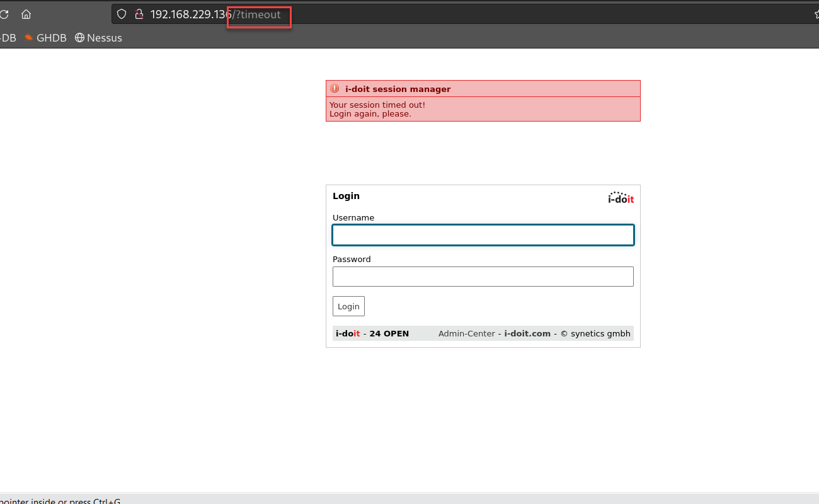Screen dimensions: 819x504
Task: Open the GHDB bookmark from the toolbar
Action: pyautogui.click(x=50, y=38)
